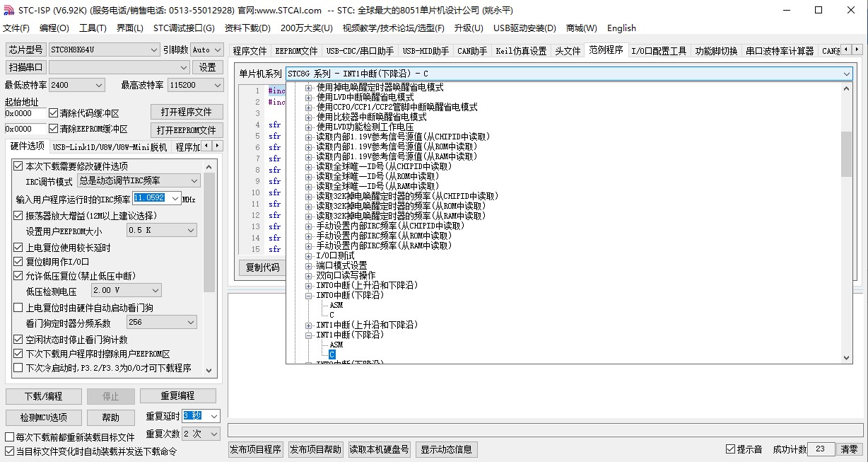Click the example tree vertical scrollbar thumb
This screenshot has width=868, height=462.
846,154
